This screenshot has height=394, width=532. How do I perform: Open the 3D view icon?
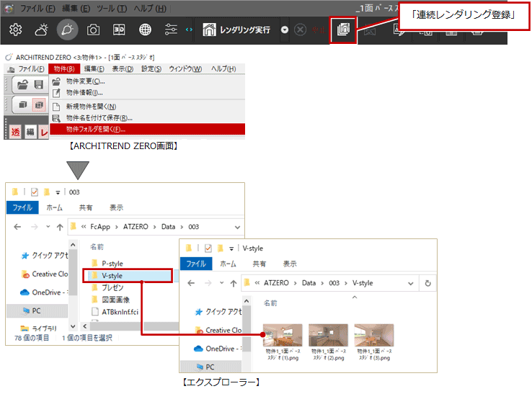pos(119,30)
